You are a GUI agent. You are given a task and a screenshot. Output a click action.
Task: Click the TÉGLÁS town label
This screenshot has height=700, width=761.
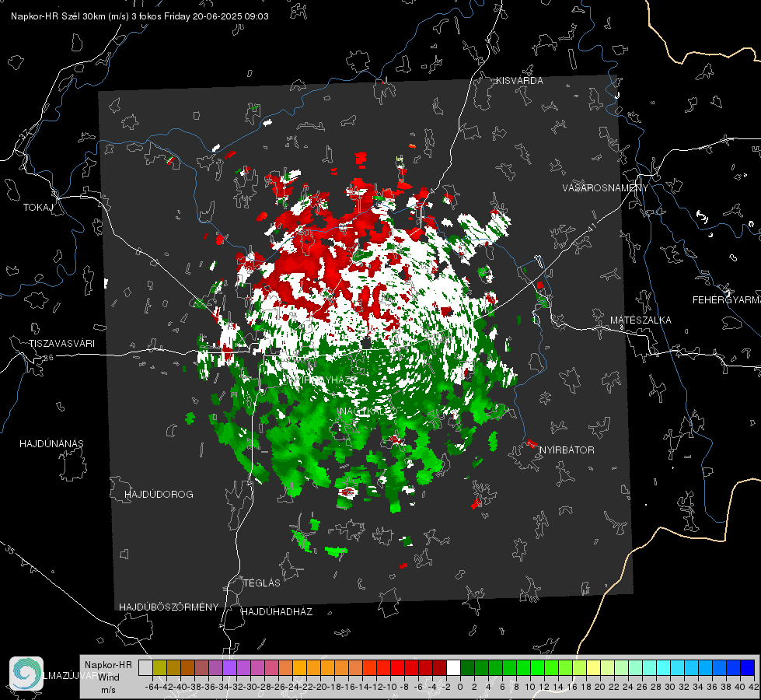[262, 583]
